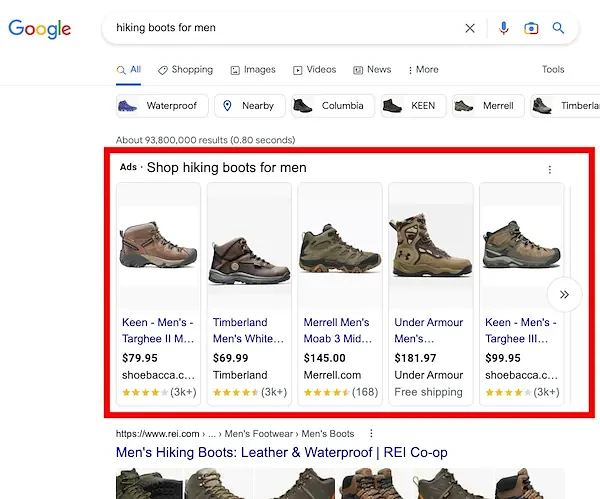Image resolution: width=600 pixels, height=499 pixels.
Task: Click the rei.com breadcrumb URL
Action: 235,434
